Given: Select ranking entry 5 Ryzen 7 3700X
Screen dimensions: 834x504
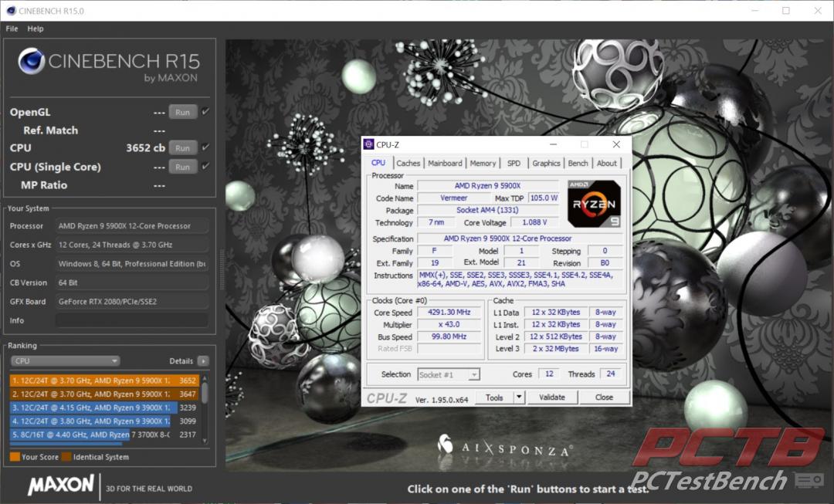Looking at the screenshot, I should click(103, 435).
